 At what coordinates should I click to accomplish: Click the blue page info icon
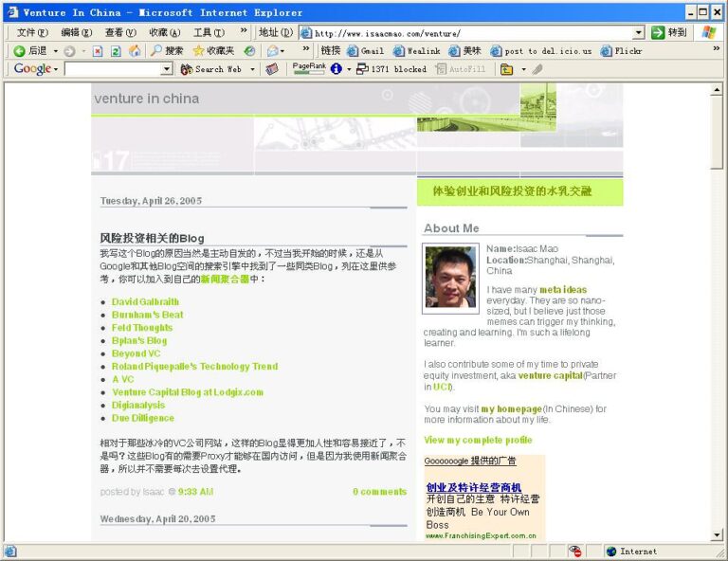(337, 69)
